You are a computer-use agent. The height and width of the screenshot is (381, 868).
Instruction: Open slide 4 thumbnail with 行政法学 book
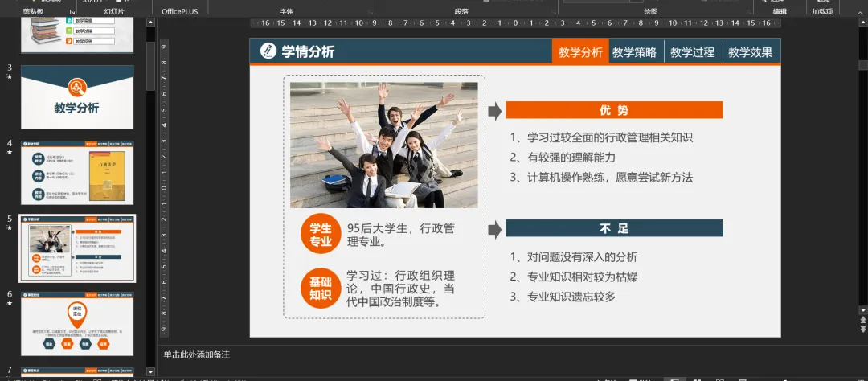77,173
